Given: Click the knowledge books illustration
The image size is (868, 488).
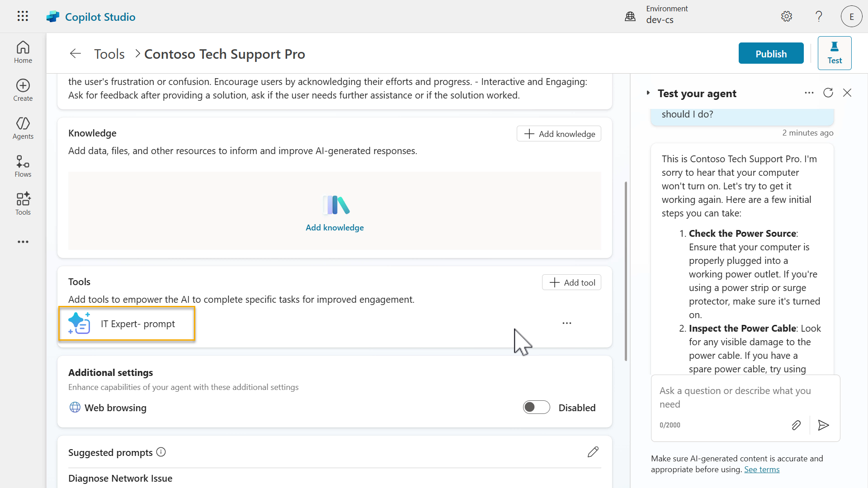Looking at the screenshot, I should pos(336,205).
